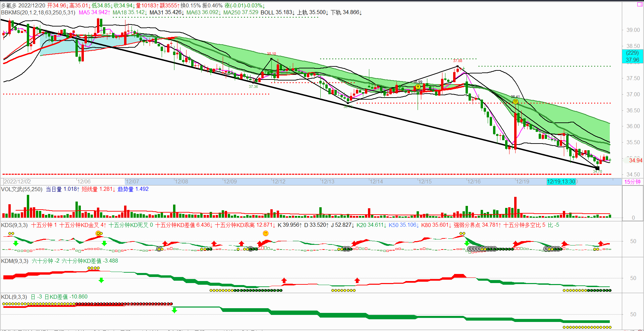Viewport: 644px width, 331px height.
Task: Click the smiley marker beside the 36.99 label
Action: tap(418, 87)
